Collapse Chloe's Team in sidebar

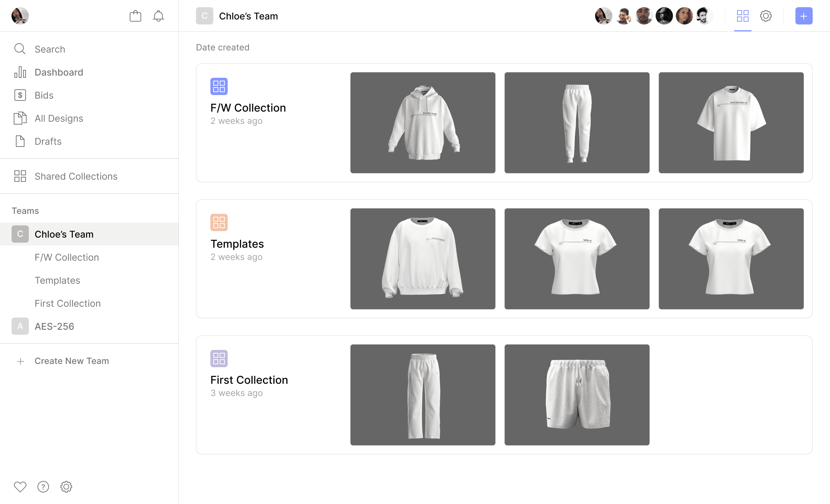(x=64, y=234)
